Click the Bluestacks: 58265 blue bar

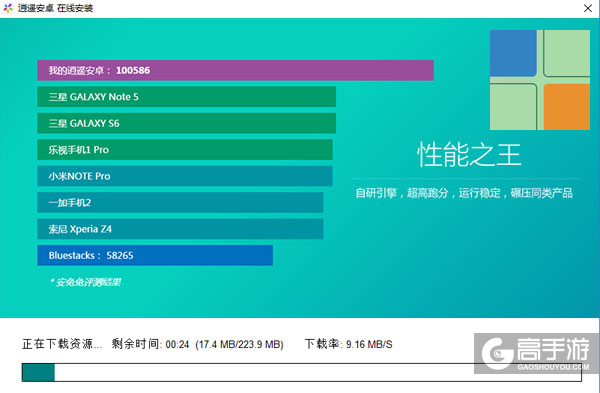click(x=155, y=255)
